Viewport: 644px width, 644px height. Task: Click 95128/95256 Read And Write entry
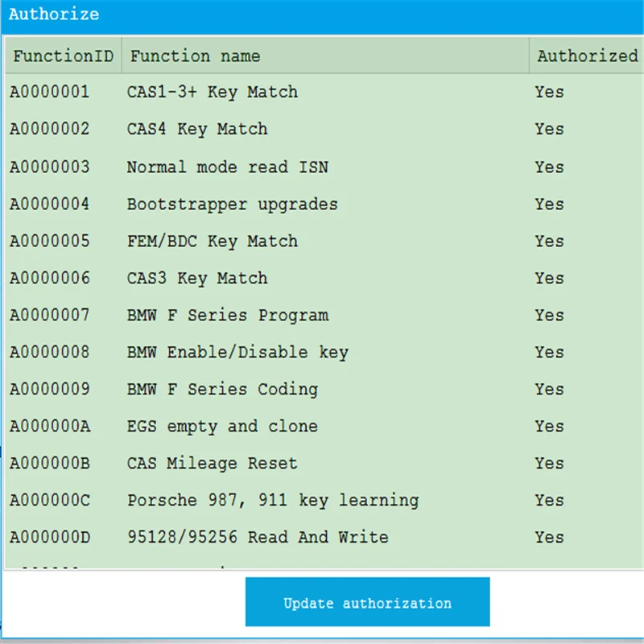[x=258, y=537]
